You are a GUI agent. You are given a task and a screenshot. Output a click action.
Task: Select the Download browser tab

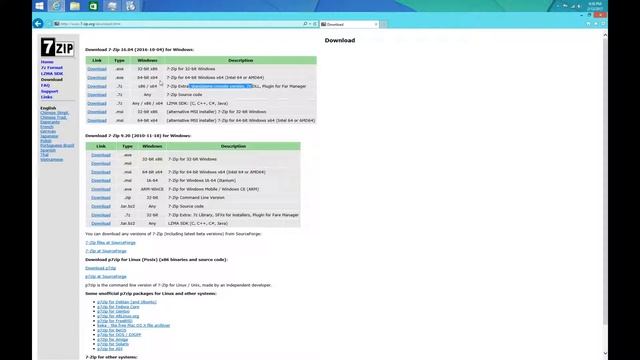pos(349,24)
